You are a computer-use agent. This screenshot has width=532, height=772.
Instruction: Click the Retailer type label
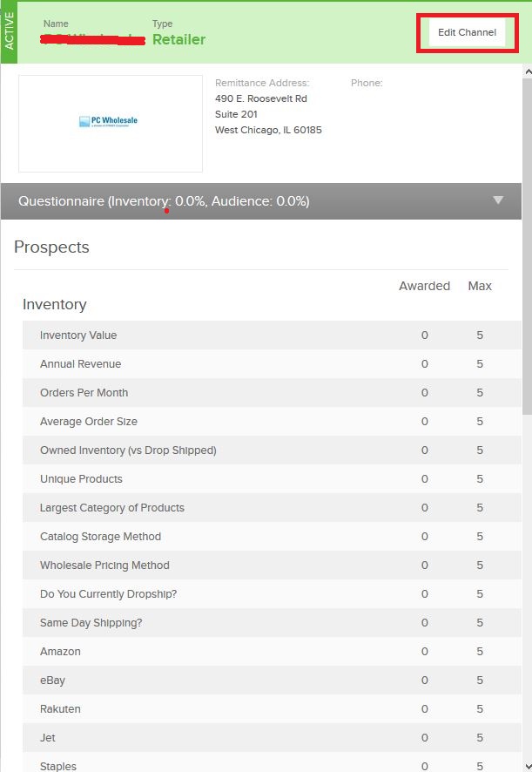pos(179,39)
